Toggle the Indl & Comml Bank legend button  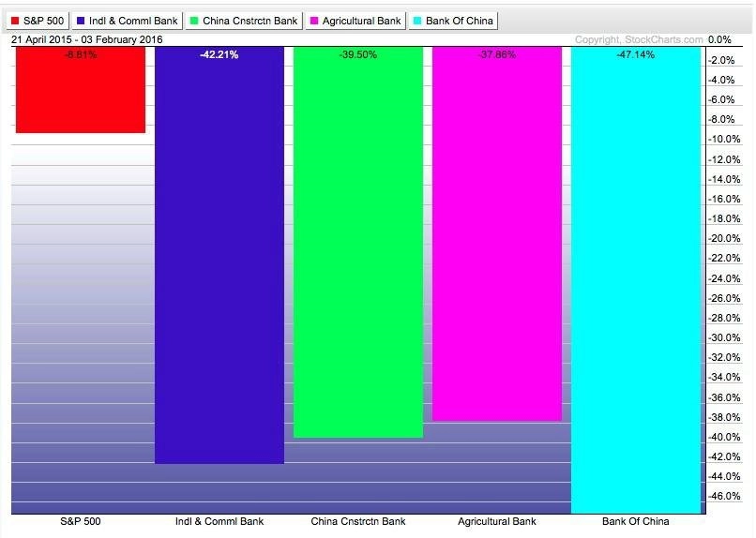[128, 21]
